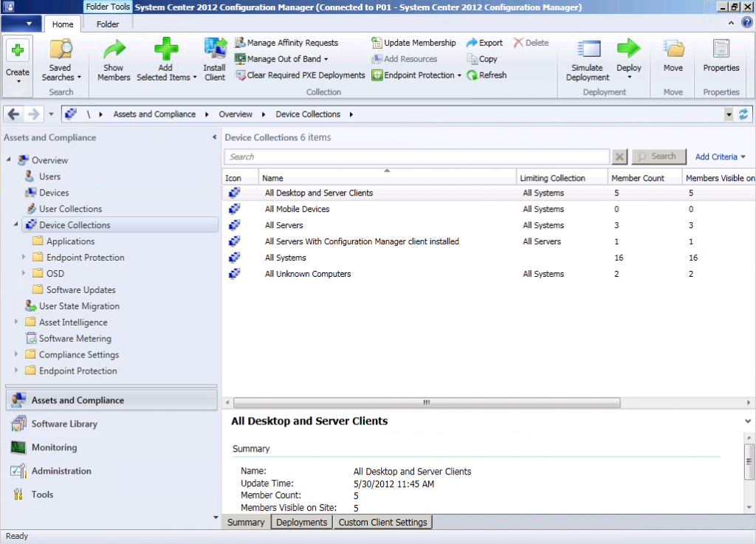Image resolution: width=756 pixels, height=544 pixels.
Task: Click the Create collection icon
Action: (18, 50)
